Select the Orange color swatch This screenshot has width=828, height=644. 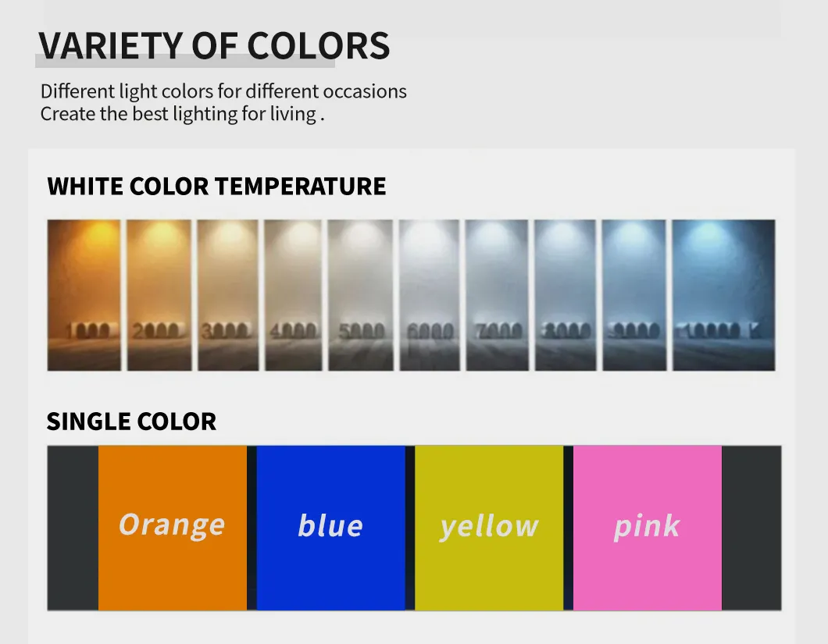pyautogui.click(x=173, y=528)
